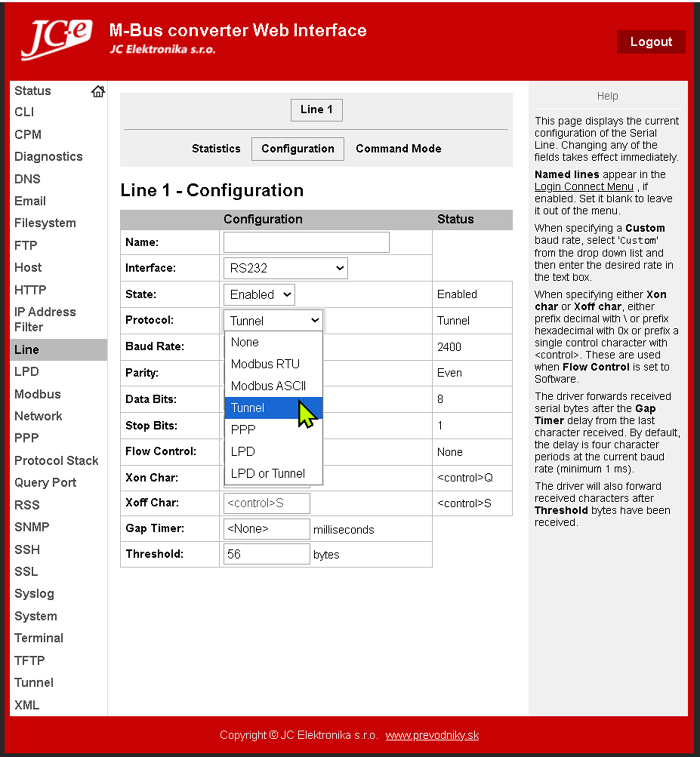This screenshot has height=757, width=700.
Task: Pick PPP from protocol list
Action: (243, 430)
